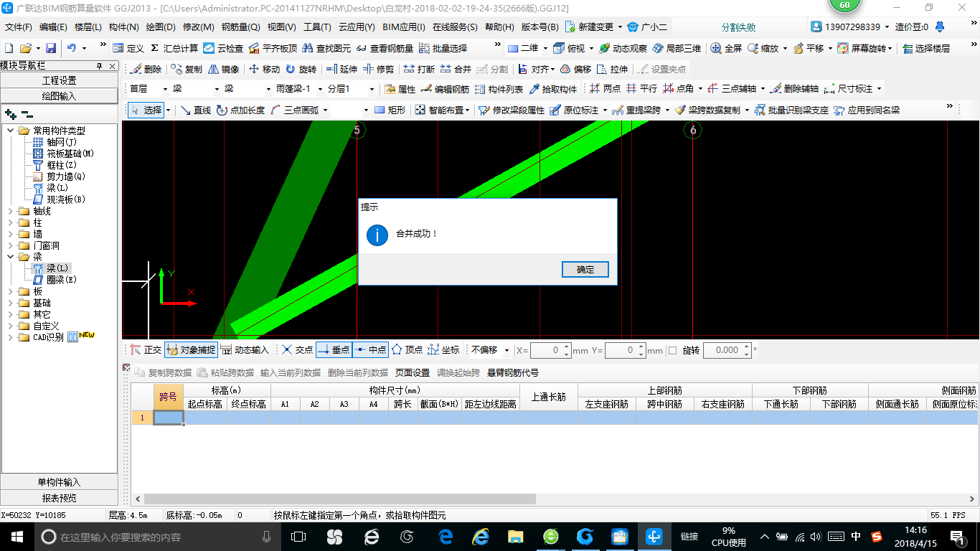Open the 钢筋量(Q) menu

point(240,27)
